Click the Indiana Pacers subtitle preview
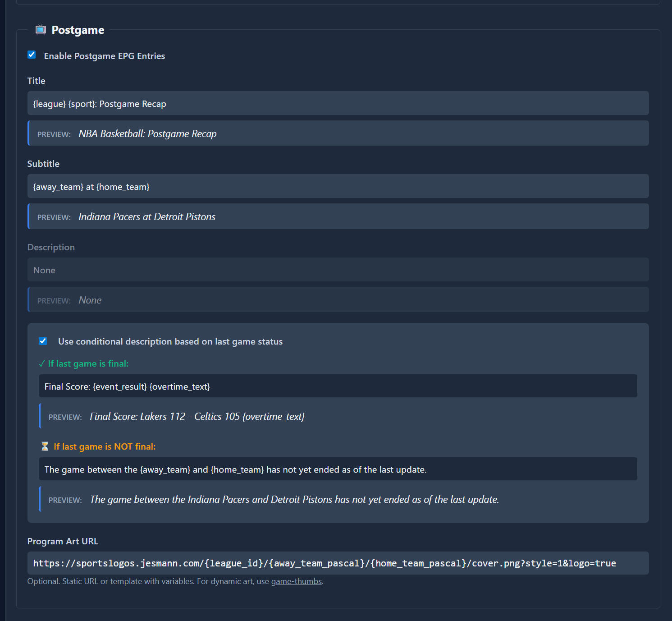Screen dimensions: 672x621 [147, 217]
